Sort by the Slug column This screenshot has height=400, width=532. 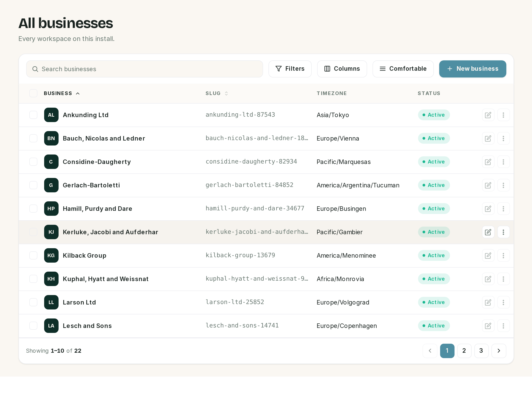click(216, 93)
